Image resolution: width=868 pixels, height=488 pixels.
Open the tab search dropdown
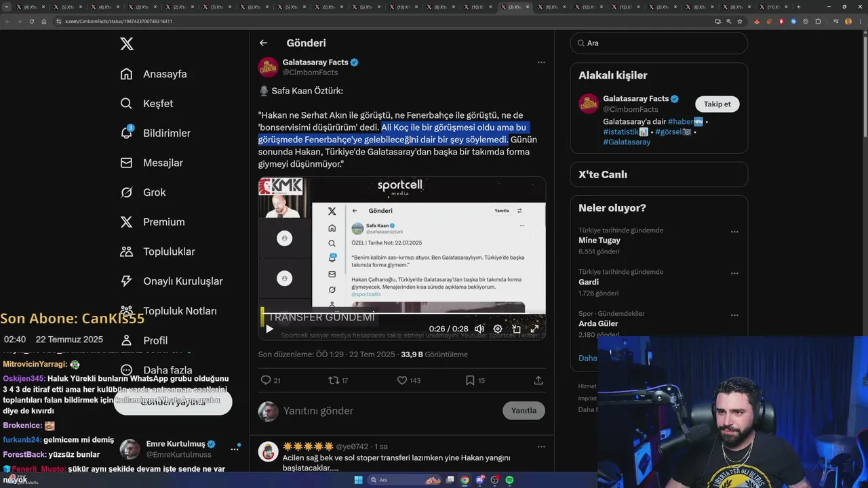coord(7,7)
